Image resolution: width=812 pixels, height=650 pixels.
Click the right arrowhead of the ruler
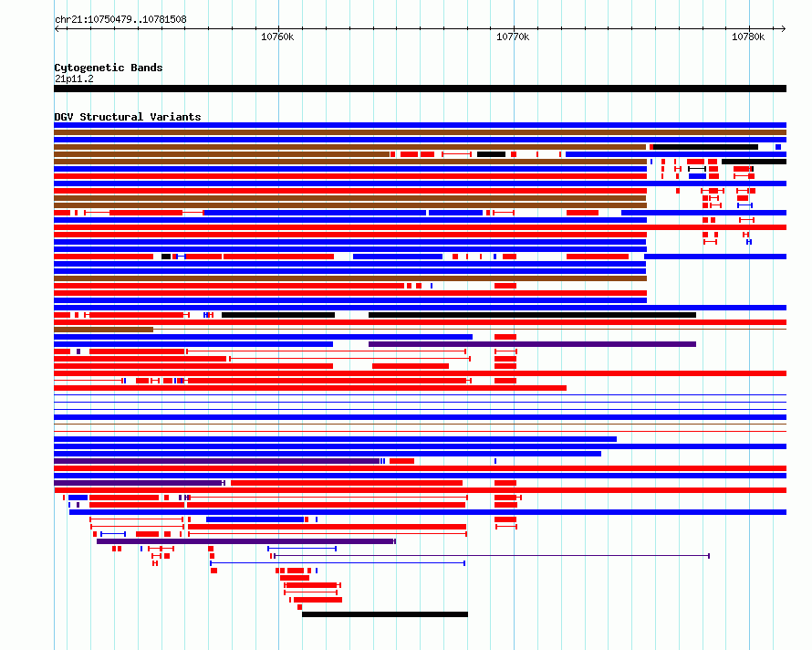point(783,28)
